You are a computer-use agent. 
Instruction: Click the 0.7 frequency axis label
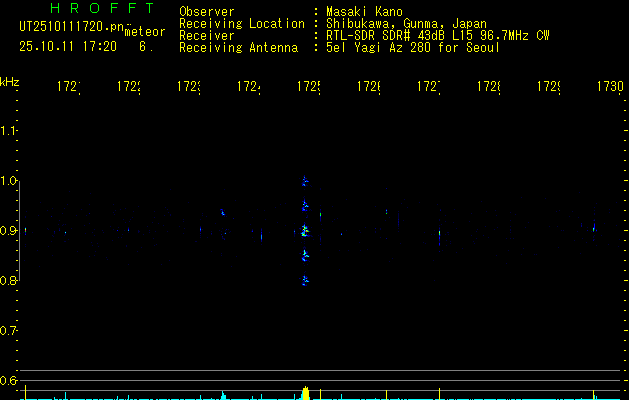click(x=8, y=331)
